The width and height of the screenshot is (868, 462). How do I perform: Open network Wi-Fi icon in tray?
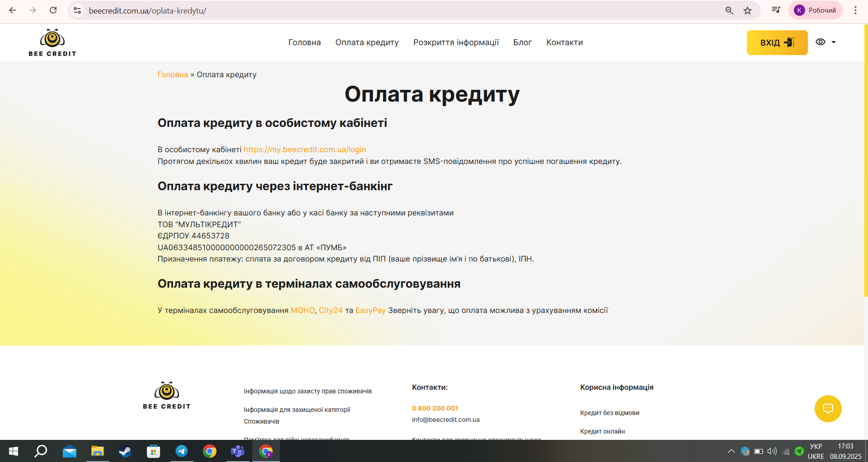pyautogui.click(x=786, y=451)
